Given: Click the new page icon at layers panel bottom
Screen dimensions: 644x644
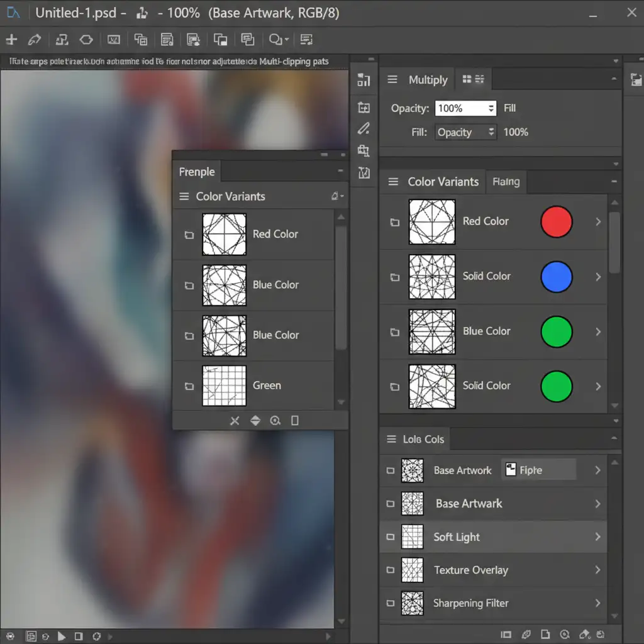Looking at the screenshot, I should coord(545,635).
